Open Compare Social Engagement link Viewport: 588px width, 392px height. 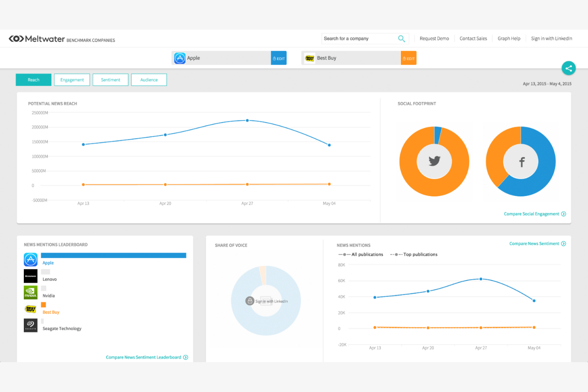531,214
